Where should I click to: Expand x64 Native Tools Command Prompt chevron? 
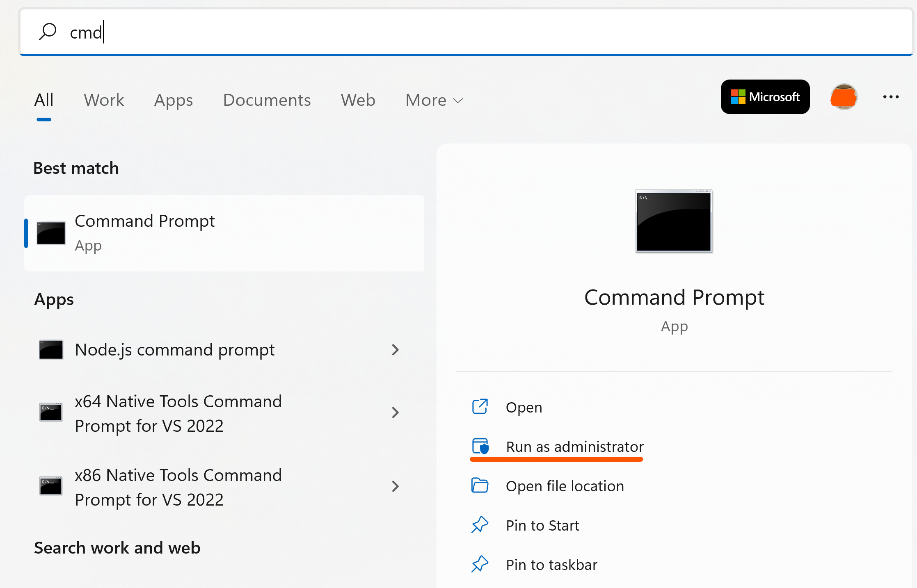(395, 413)
